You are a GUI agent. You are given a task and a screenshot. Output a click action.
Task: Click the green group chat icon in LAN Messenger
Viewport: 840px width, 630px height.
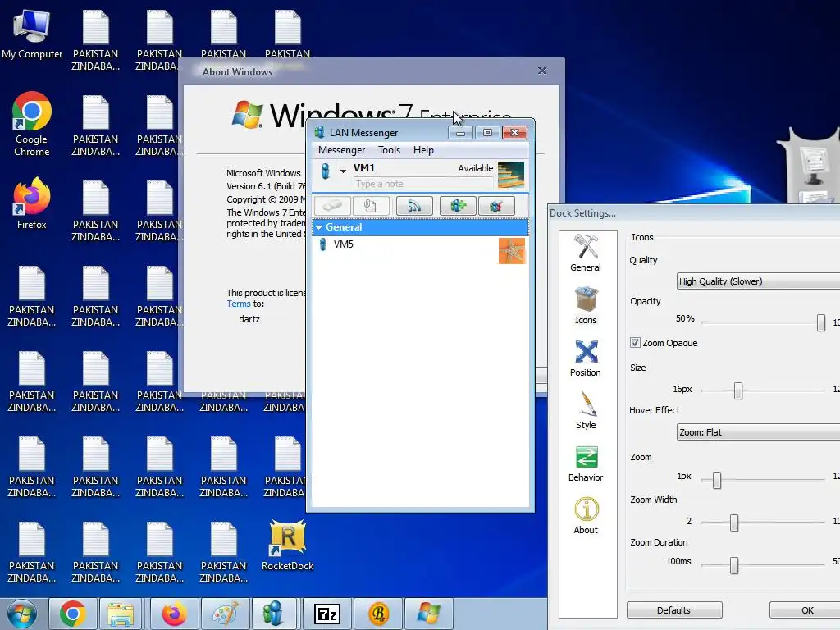[x=458, y=206]
